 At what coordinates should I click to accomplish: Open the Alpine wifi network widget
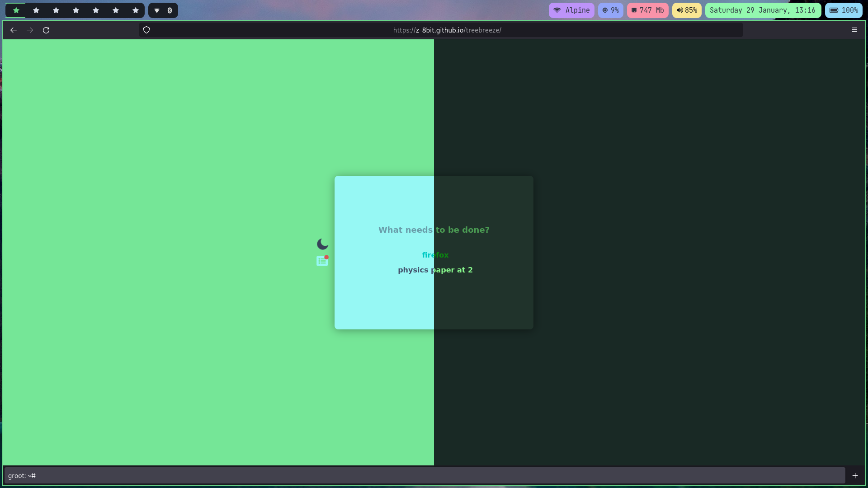571,10
